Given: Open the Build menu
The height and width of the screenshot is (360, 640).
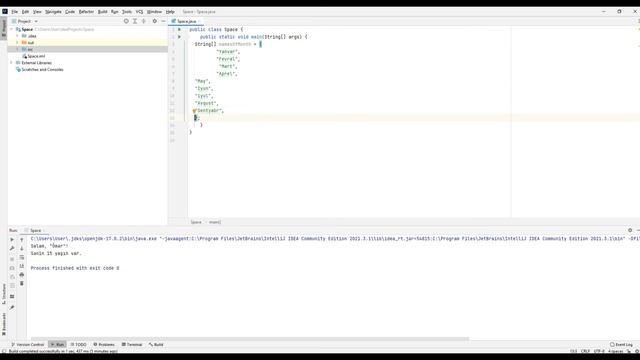Looking at the screenshot, I should [102, 12].
